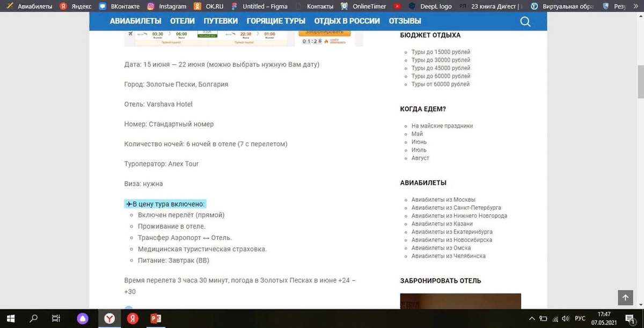Switch to the Yandex Browser taskbar icon
The image size is (644, 328).
[109, 318]
